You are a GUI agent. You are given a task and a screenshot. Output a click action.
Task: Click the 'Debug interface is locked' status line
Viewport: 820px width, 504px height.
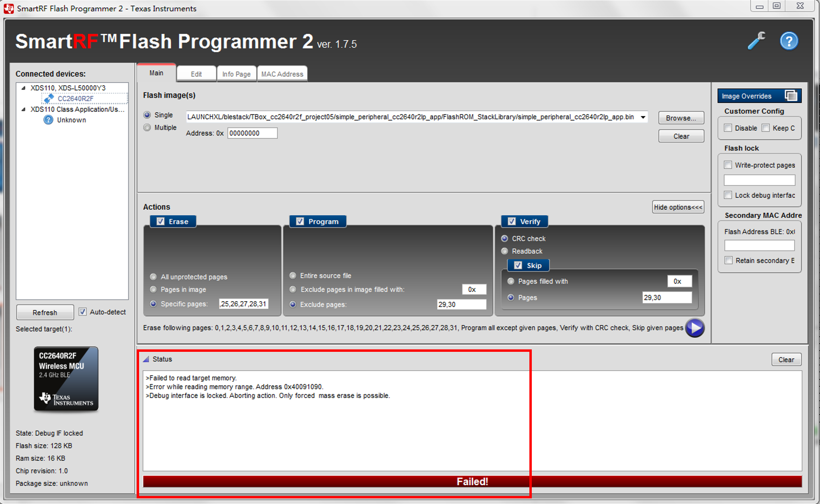click(268, 396)
